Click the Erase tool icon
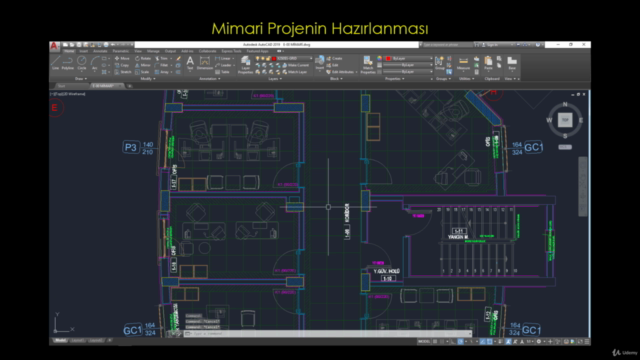640x360 pixels. coord(178,58)
